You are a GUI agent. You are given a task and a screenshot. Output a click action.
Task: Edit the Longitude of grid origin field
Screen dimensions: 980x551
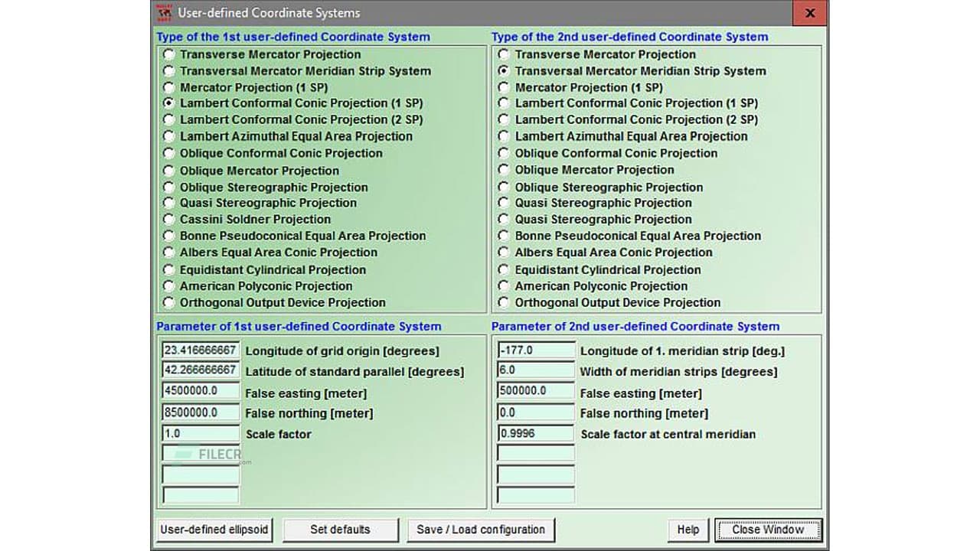tap(200, 350)
